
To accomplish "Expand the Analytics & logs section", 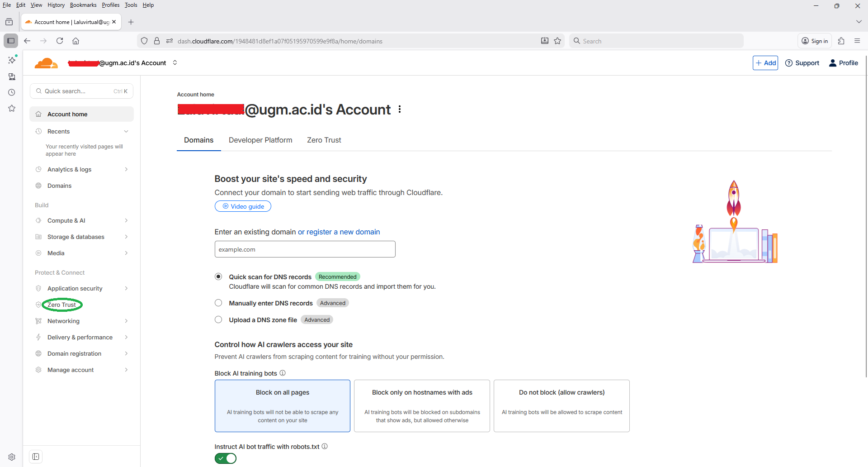I will click(81, 169).
